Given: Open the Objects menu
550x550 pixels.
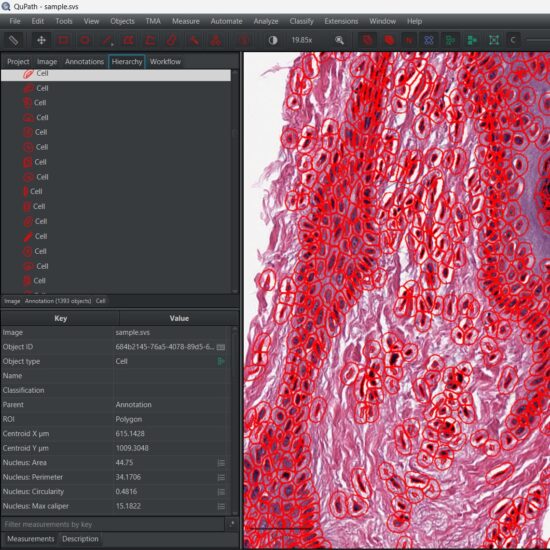Looking at the screenshot, I should pos(122,21).
